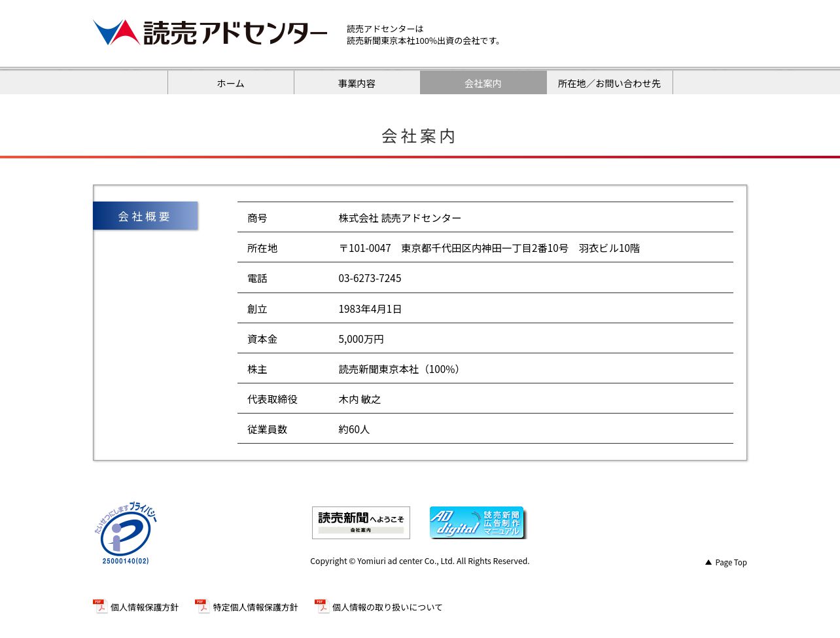Open the 所在地／お問い合わせ先 tab
The height and width of the screenshot is (638, 840).
(x=610, y=83)
